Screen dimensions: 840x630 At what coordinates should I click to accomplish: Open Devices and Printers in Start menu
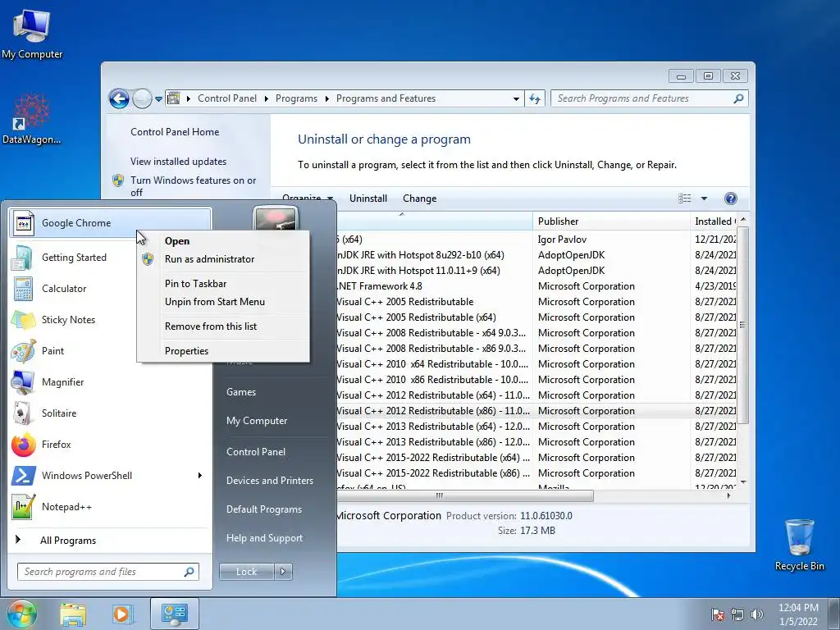point(269,481)
